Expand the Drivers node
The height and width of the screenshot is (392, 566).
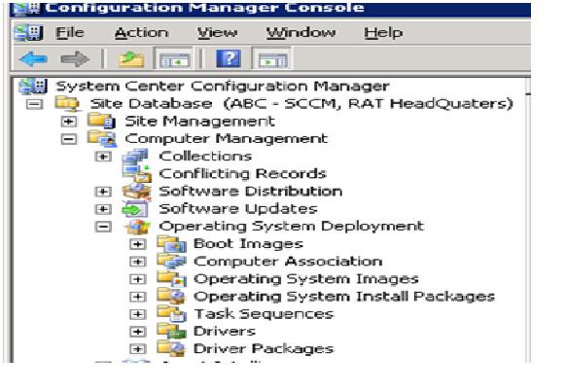coord(137,332)
